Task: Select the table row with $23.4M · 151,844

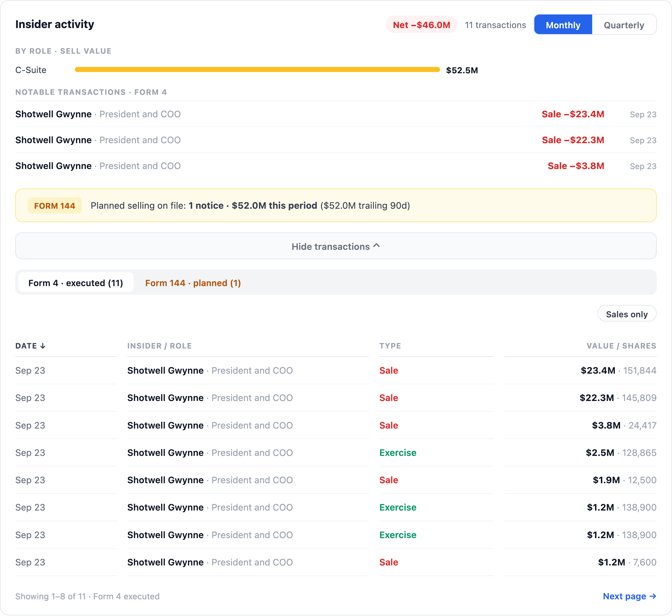Action: tap(336, 370)
